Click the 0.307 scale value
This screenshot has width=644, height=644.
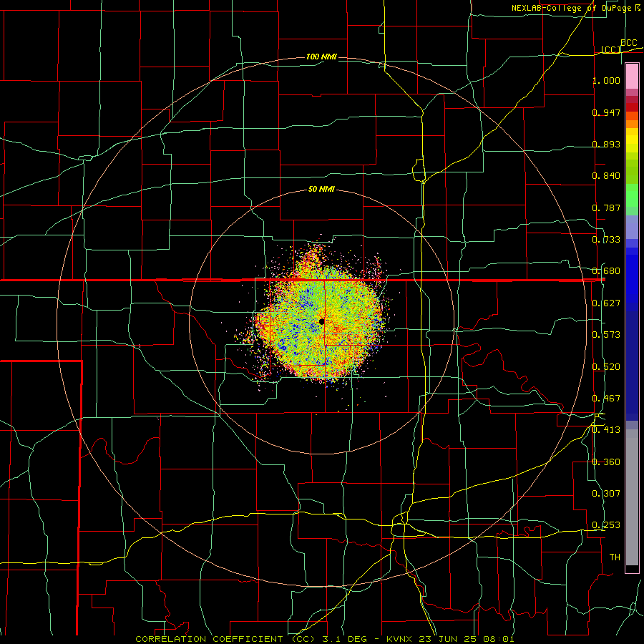point(606,494)
